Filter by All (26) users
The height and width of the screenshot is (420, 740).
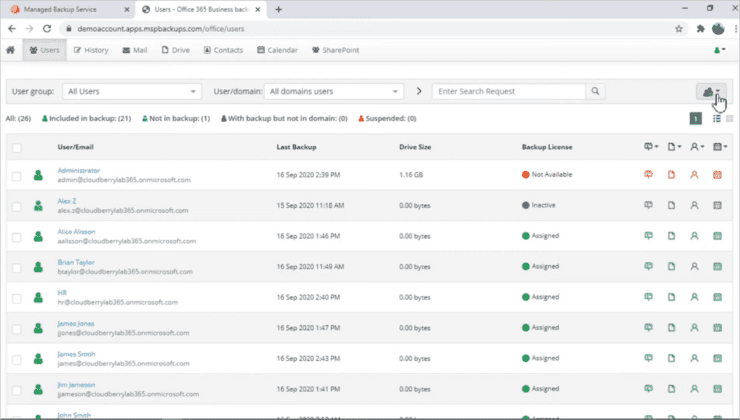click(18, 118)
